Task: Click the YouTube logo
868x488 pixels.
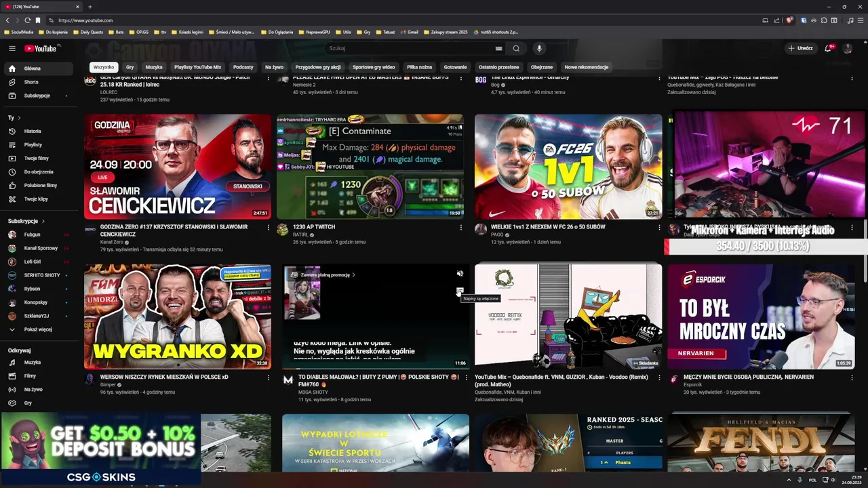Action: pos(41,48)
